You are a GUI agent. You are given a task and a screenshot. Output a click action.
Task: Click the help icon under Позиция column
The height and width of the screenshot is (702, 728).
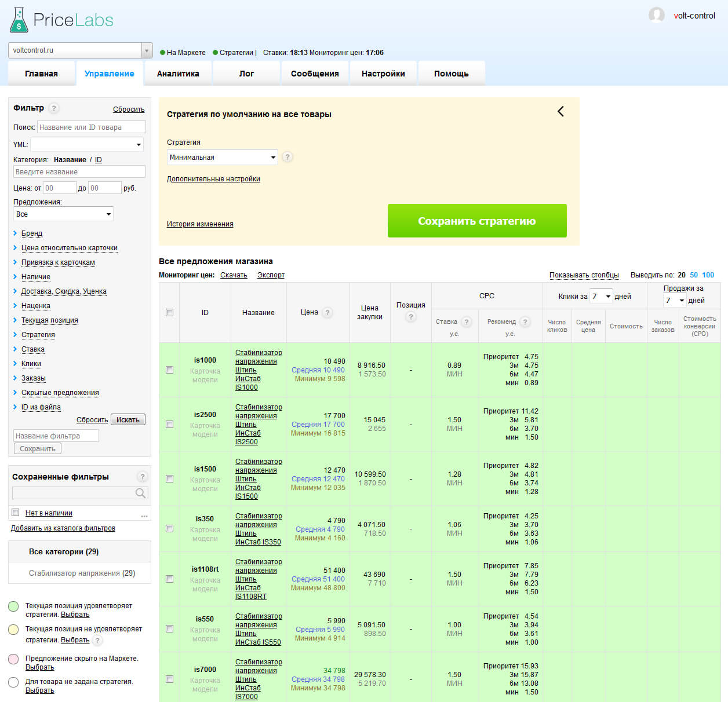[411, 317]
